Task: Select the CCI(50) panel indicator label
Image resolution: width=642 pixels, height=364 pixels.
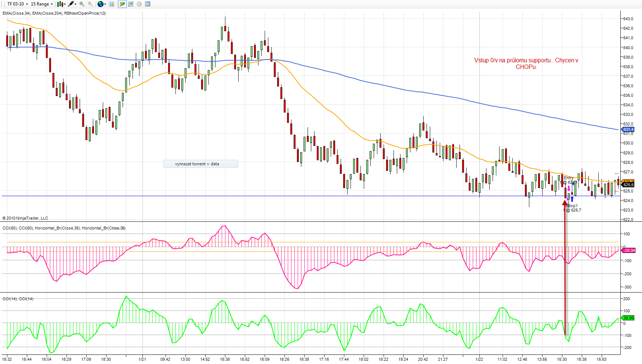Action: tap(10, 228)
